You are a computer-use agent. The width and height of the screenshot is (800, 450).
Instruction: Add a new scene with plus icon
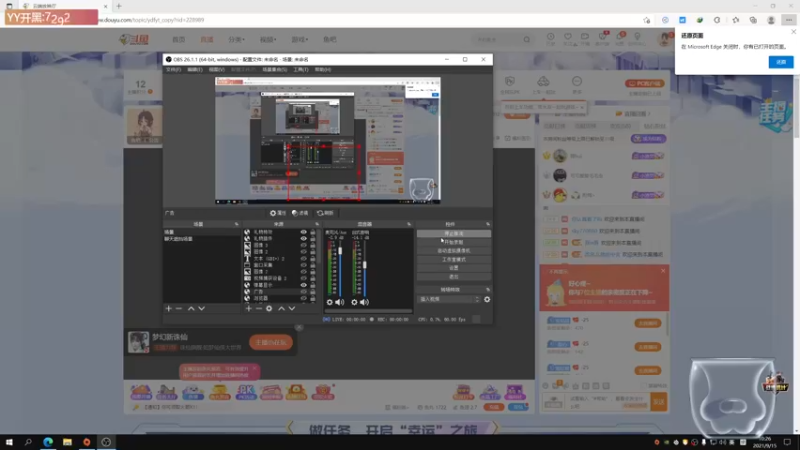click(x=168, y=309)
